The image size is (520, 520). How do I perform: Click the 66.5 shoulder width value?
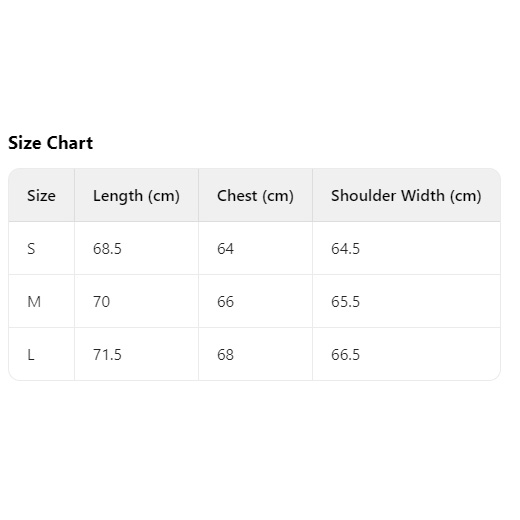345,355
